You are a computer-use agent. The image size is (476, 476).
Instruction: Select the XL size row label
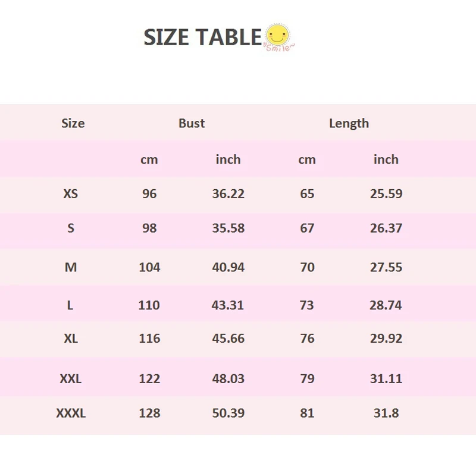click(71, 338)
